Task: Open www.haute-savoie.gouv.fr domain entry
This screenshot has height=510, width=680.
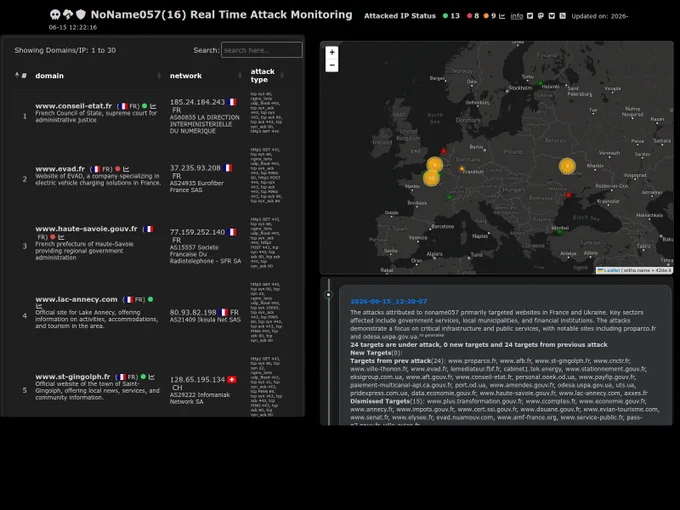Action: tap(86, 229)
